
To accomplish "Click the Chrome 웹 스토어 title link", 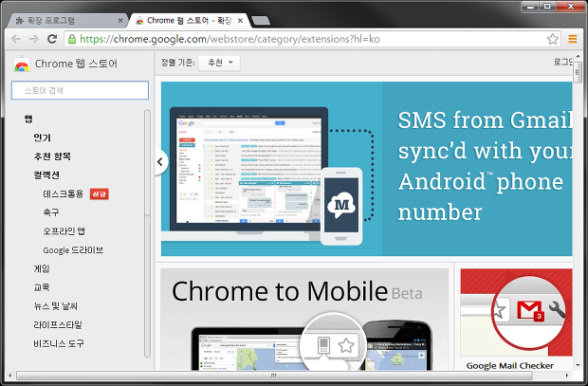I will click(x=76, y=64).
